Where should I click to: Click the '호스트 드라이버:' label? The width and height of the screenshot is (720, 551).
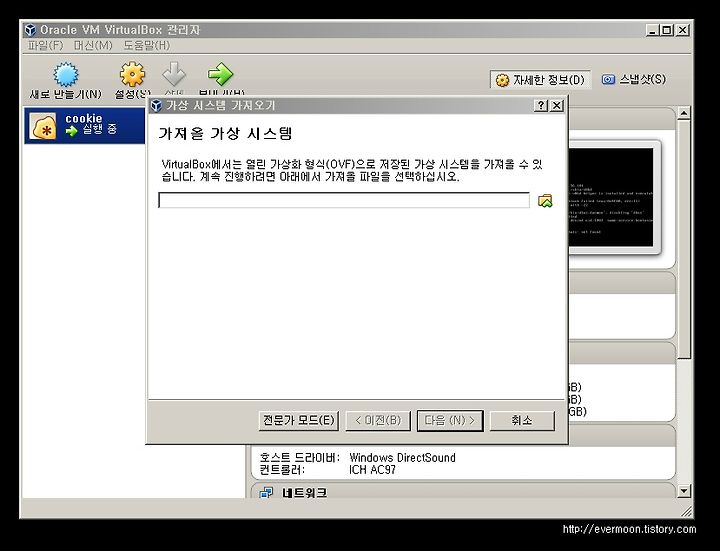299,458
